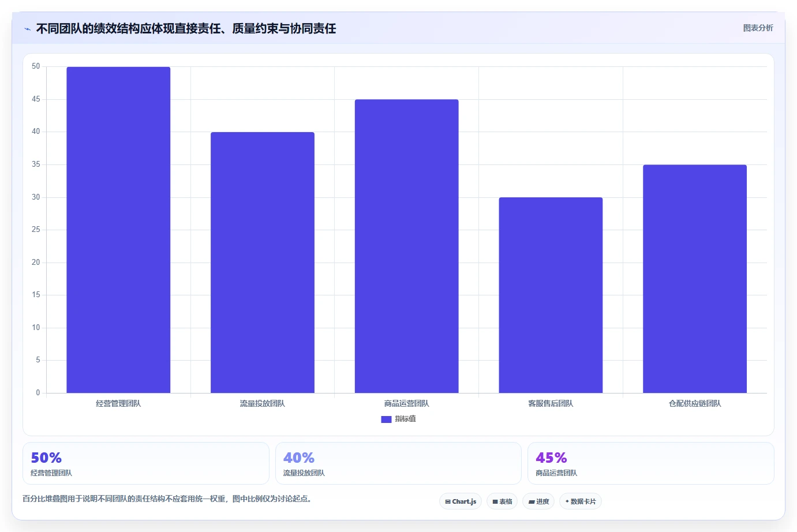Select the 流量投放团队 bar in chart
The width and height of the screenshot is (797, 532).
click(x=263, y=263)
